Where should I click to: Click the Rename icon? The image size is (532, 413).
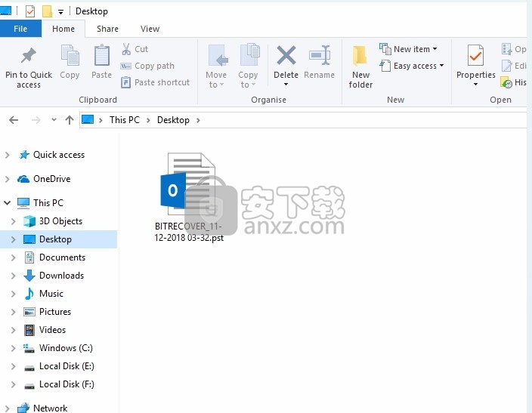coord(320,55)
